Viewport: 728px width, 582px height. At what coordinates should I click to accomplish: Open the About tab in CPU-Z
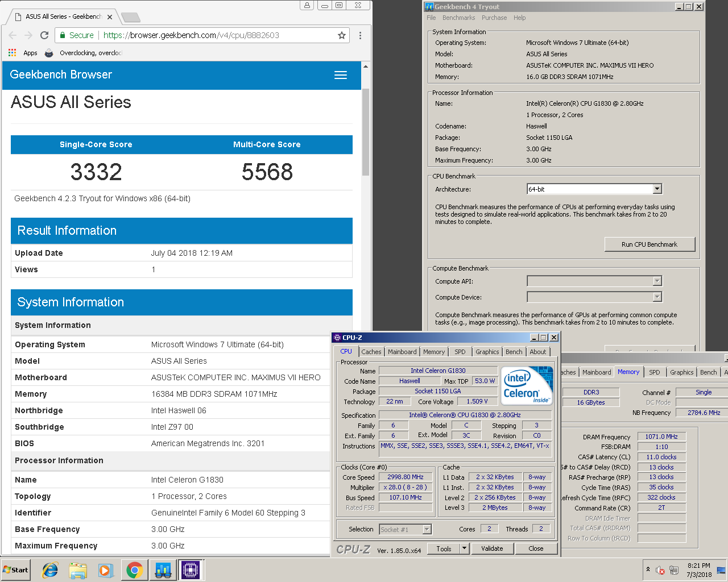[538, 352]
